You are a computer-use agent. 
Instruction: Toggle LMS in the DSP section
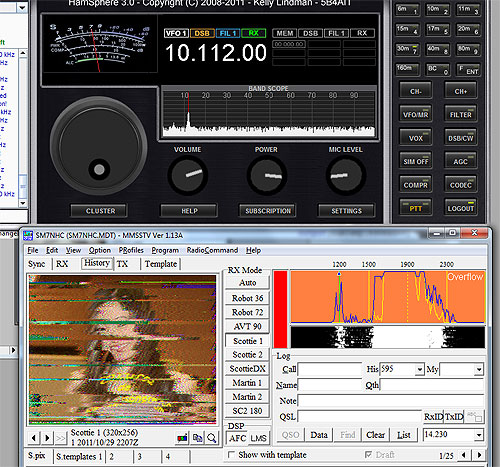259,438
